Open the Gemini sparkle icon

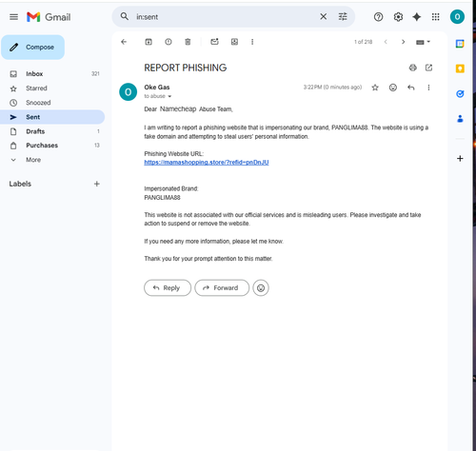[417, 17]
